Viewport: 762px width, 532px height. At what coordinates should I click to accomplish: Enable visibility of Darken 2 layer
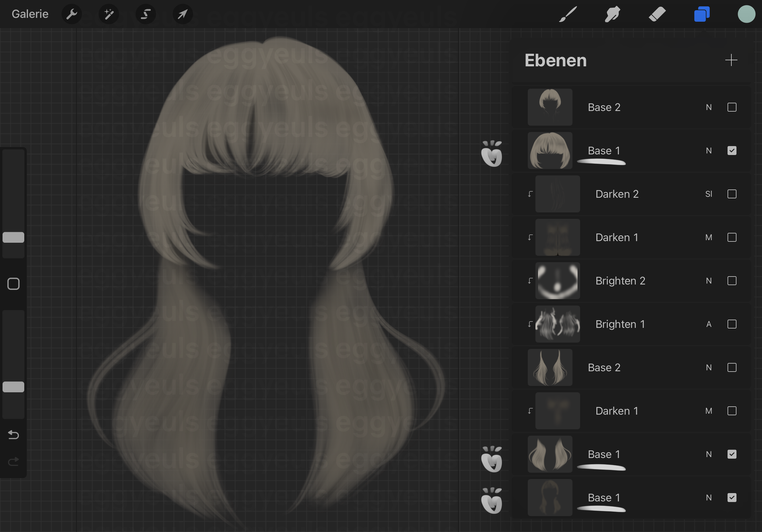pos(732,194)
